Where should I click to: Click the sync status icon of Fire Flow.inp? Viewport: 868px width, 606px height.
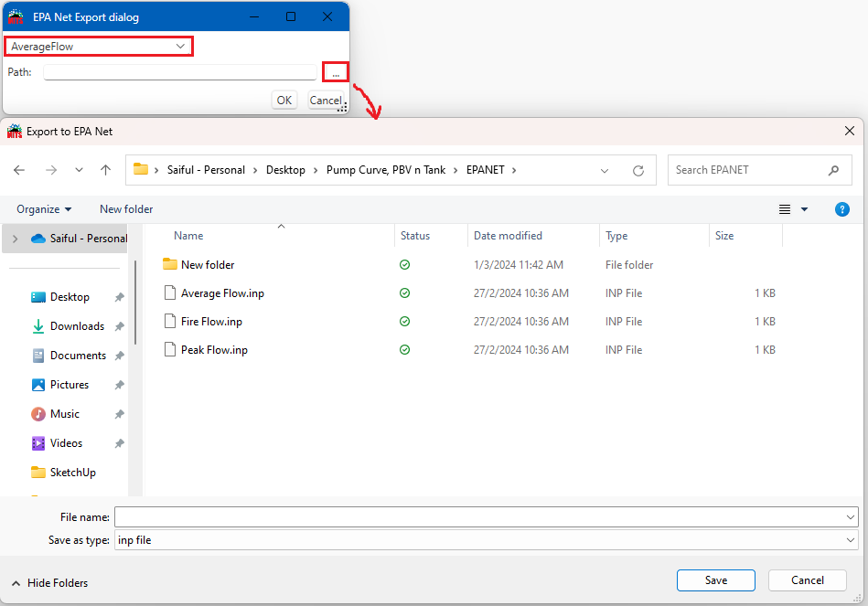[x=404, y=322]
